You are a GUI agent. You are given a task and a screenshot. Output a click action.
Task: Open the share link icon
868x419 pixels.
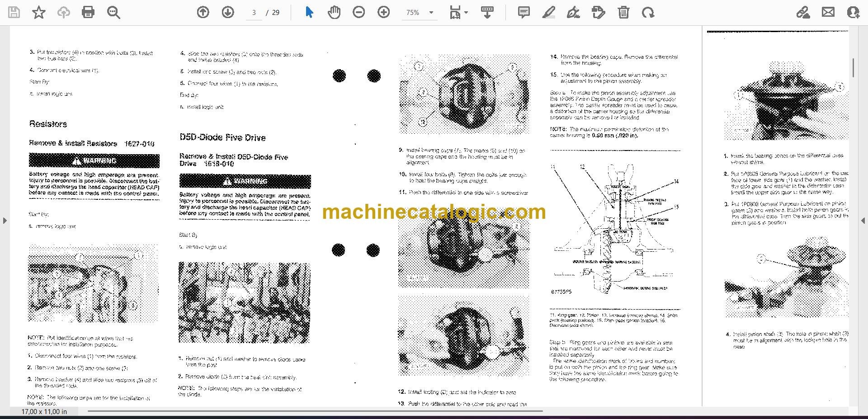tap(803, 13)
